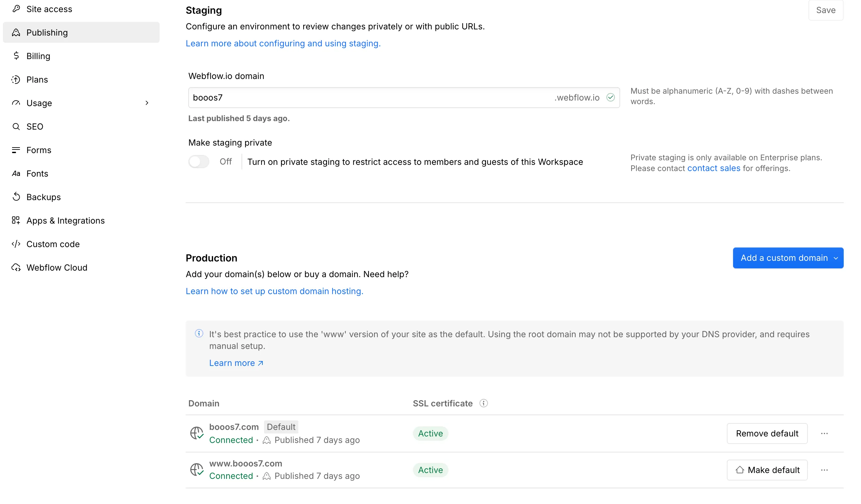Click the SSL certificate column header
Screen dimensions: 861x504
click(443, 404)
